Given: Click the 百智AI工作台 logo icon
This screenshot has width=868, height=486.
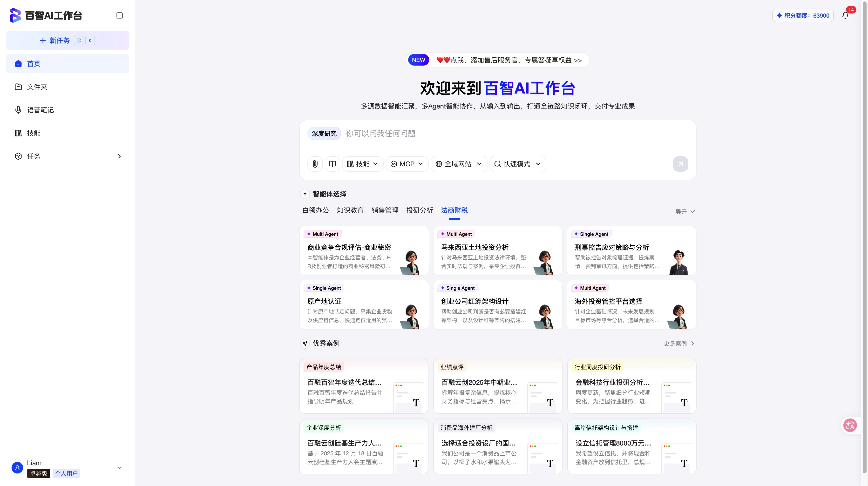Looking at the screenshot, I should point(15,15).
